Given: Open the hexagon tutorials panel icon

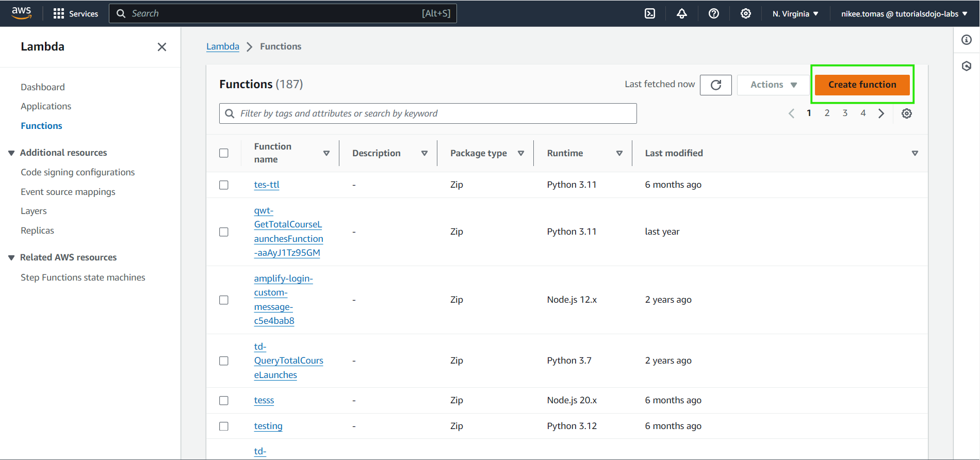Looking at the screenshot, I should pos(967,66).
